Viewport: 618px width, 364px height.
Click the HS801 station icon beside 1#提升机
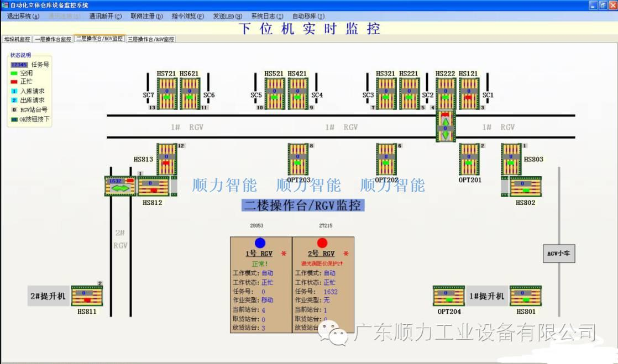coord(526,297)
